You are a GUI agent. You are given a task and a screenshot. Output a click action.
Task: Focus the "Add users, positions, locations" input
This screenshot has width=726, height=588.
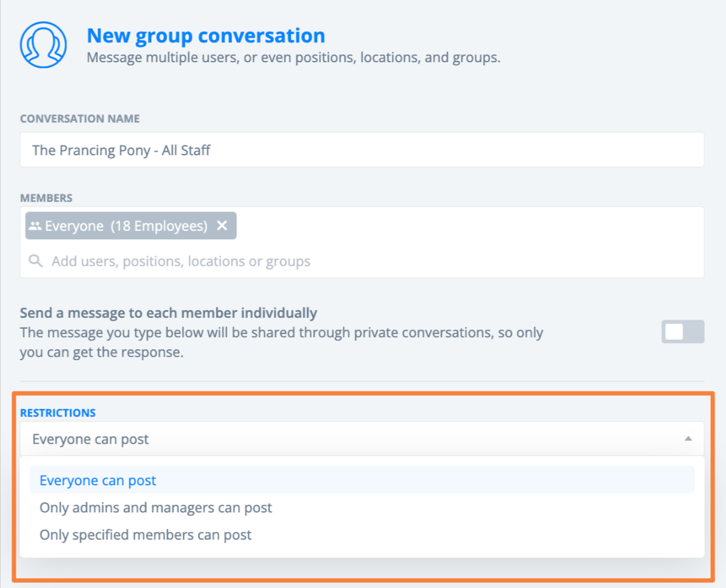click(x=181, y=261)
